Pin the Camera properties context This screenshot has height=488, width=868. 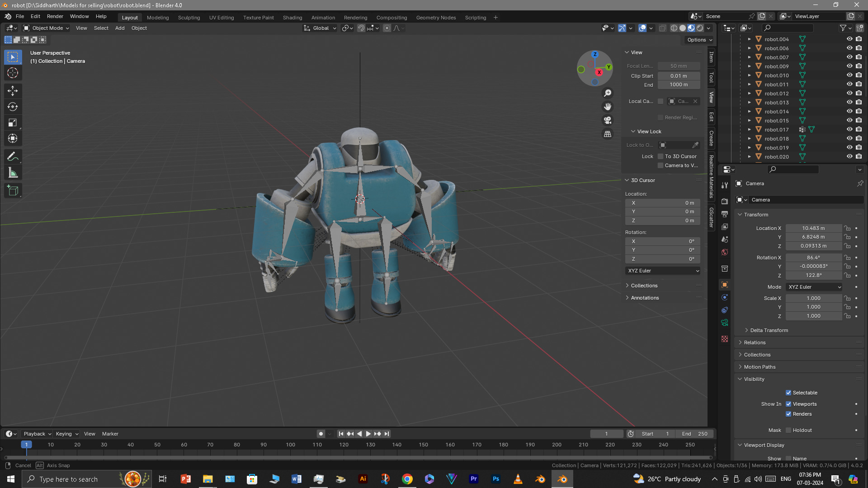(860, 183)
